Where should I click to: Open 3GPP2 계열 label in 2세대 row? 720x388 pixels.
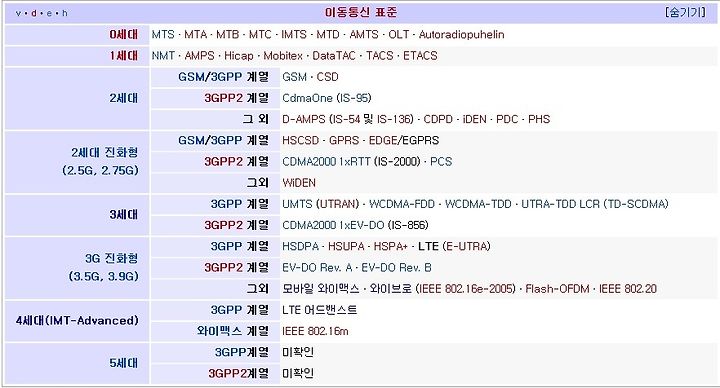point(236,98)
